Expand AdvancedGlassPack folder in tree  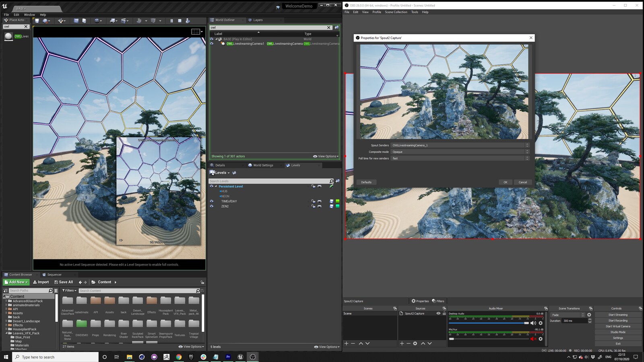[x=6, y=301]
